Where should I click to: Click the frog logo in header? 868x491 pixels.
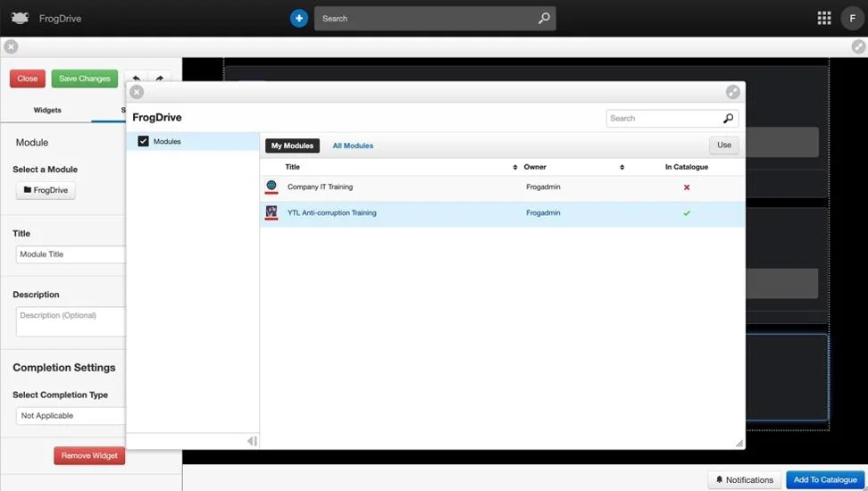pyautogui.click(x=20, y=18)
